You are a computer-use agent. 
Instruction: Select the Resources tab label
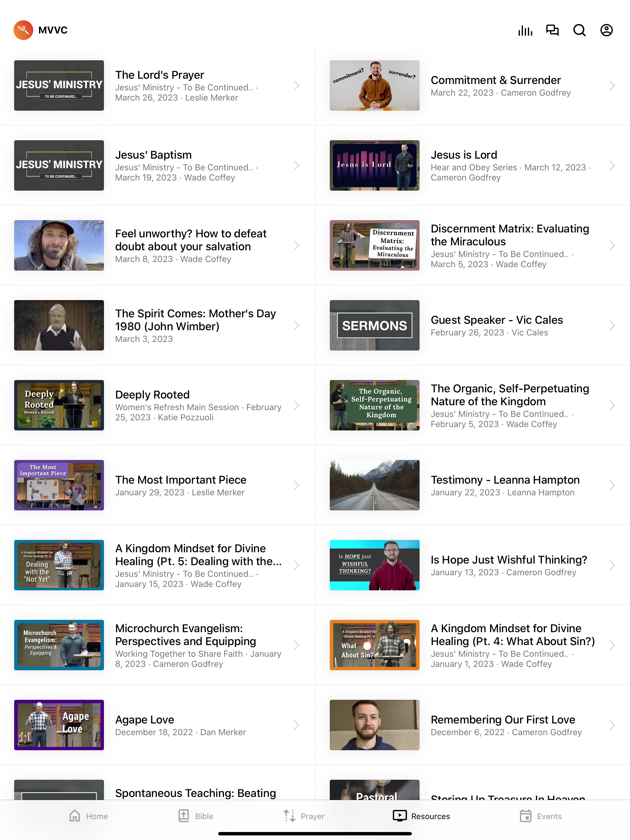pyautogui.click(x=431, y=816)
